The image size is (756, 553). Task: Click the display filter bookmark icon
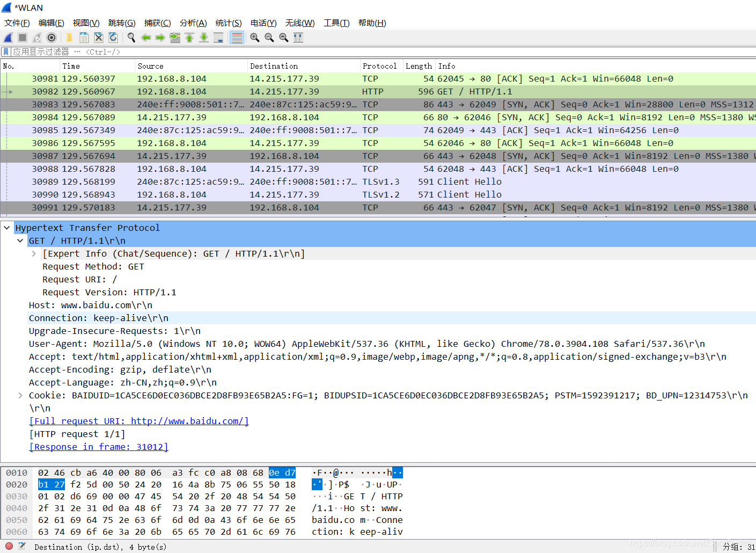(6, 52)
